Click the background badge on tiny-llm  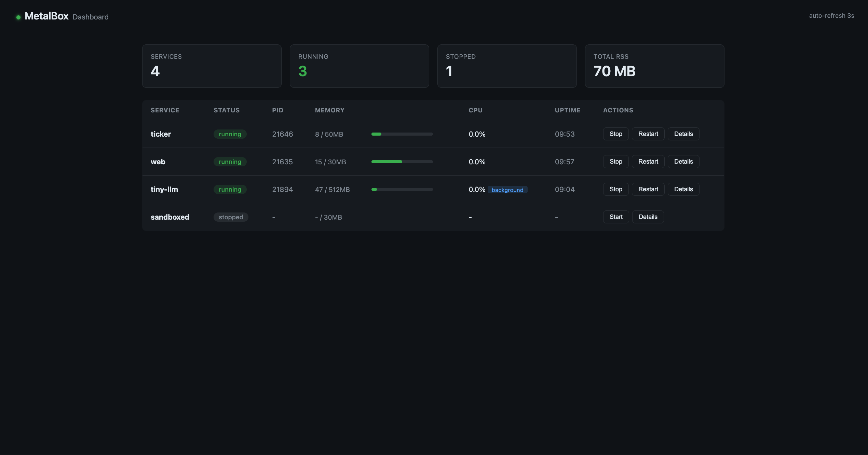[507, 190]
